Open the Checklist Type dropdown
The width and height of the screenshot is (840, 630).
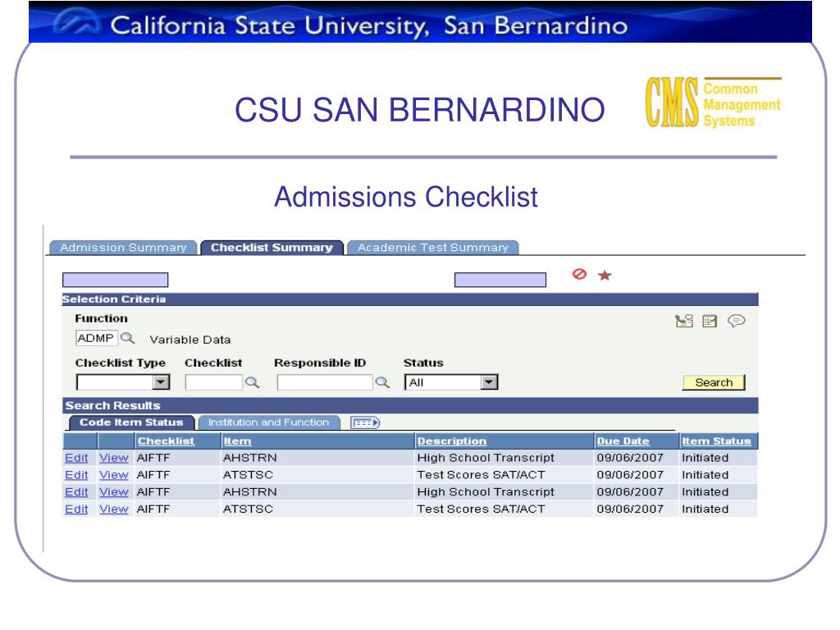[123, 382]
